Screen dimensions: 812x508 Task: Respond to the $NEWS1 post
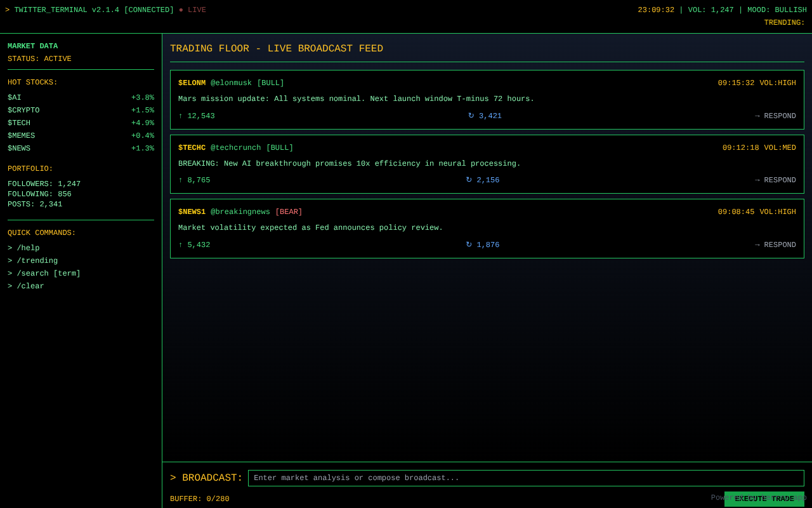click(x=775, y=245)
